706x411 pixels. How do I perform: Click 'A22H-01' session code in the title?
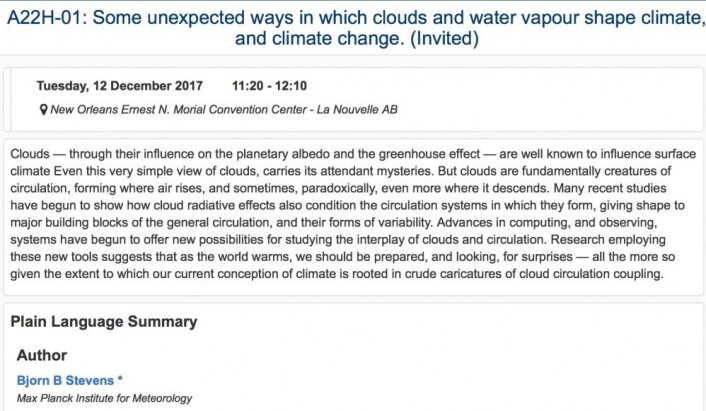pos(44,18)
